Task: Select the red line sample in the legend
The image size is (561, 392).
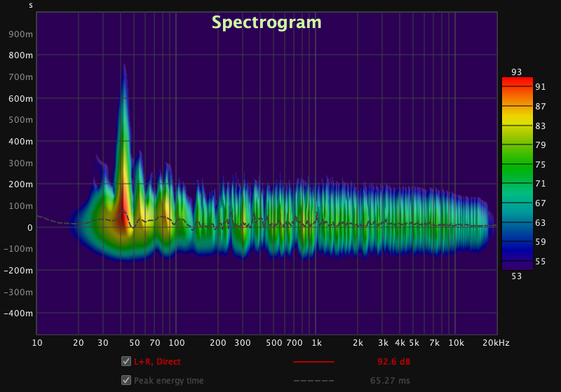Action: tap(313, 362)
